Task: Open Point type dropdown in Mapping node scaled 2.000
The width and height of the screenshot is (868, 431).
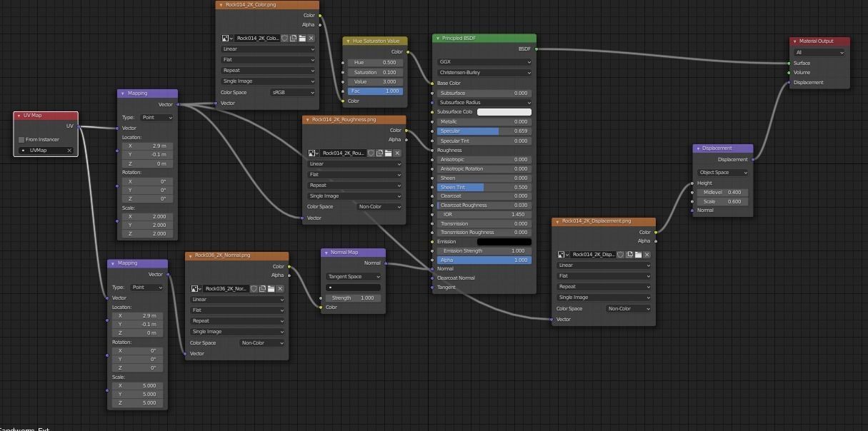Action: [x=156, y=118]
